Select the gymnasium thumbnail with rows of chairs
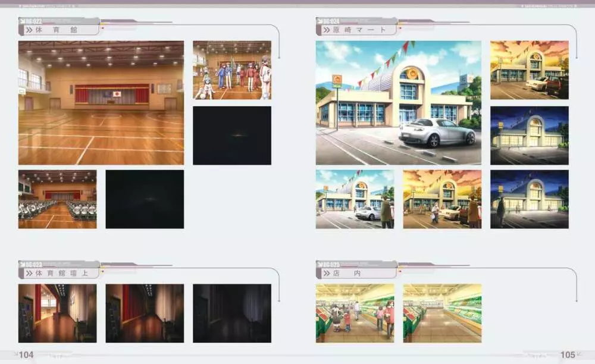This screenshot has width=595, height=364. point(57,199)
